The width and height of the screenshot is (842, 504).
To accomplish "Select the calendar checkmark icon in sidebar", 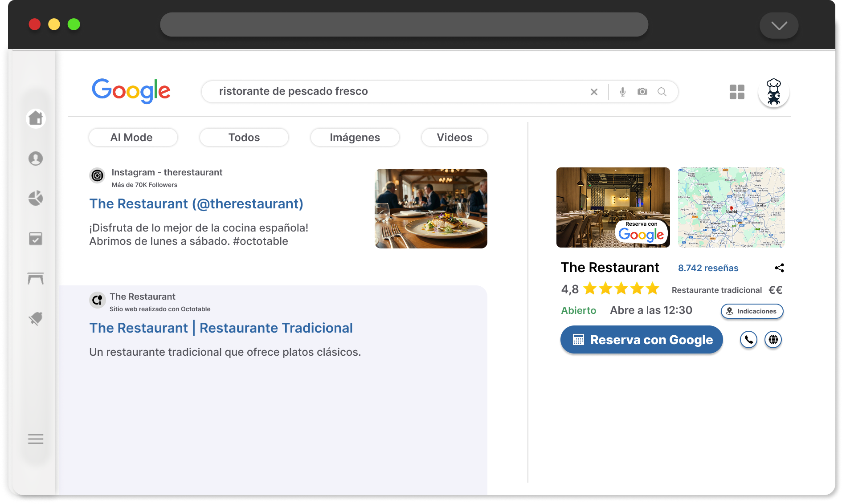I will coord(36,239).
